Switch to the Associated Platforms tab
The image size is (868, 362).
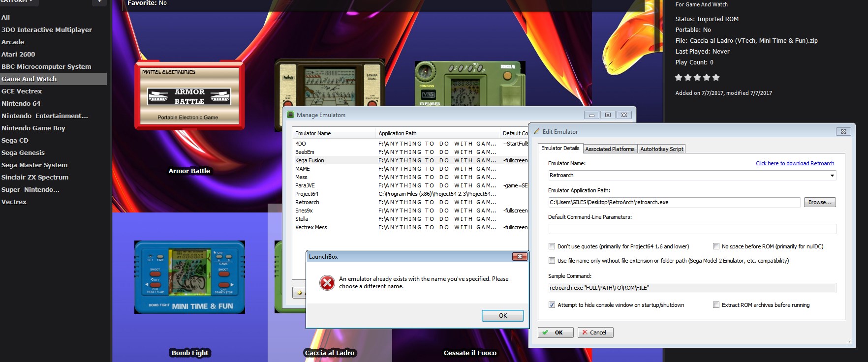[610, 149]
